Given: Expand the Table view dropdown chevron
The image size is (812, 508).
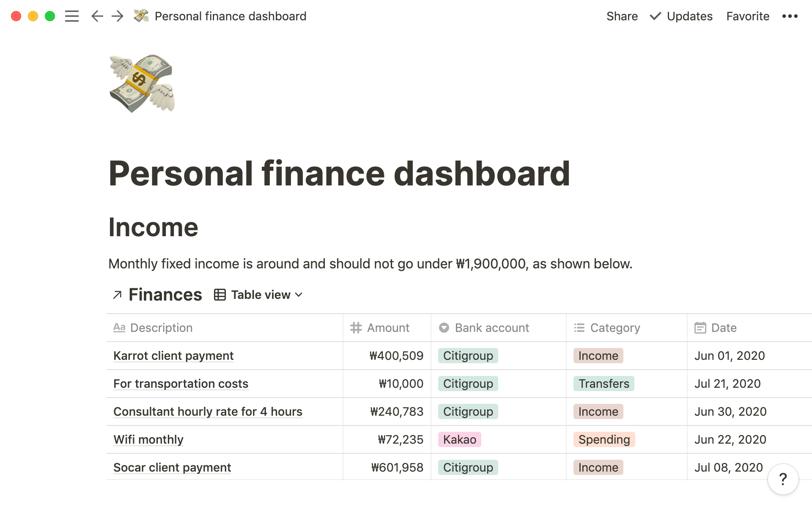Looking at the screenshot, I should 299,295.
